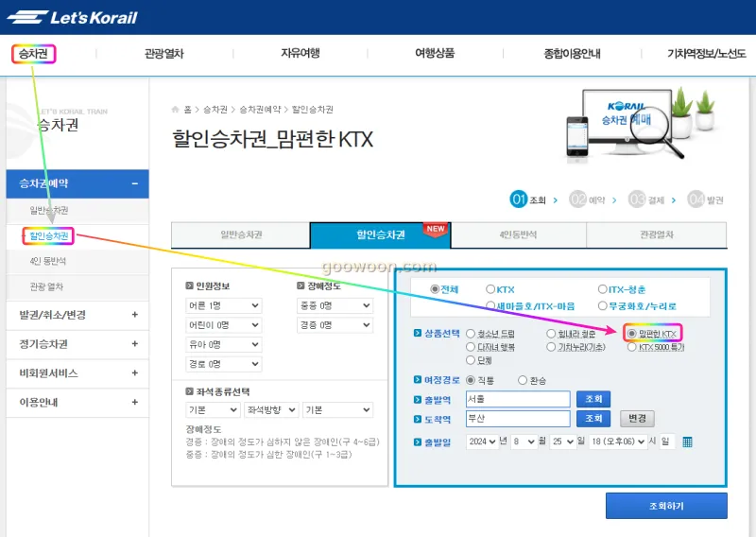Click the 조회 button beside 출발역
This screenshot has width=756, height=537.
click(593, 399)
